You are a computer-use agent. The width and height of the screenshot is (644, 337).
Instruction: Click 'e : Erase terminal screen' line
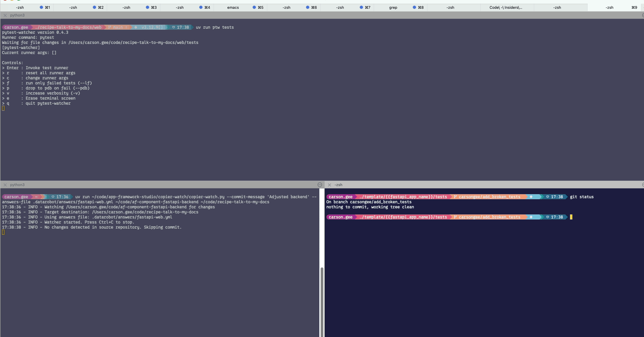click(39, 98)
